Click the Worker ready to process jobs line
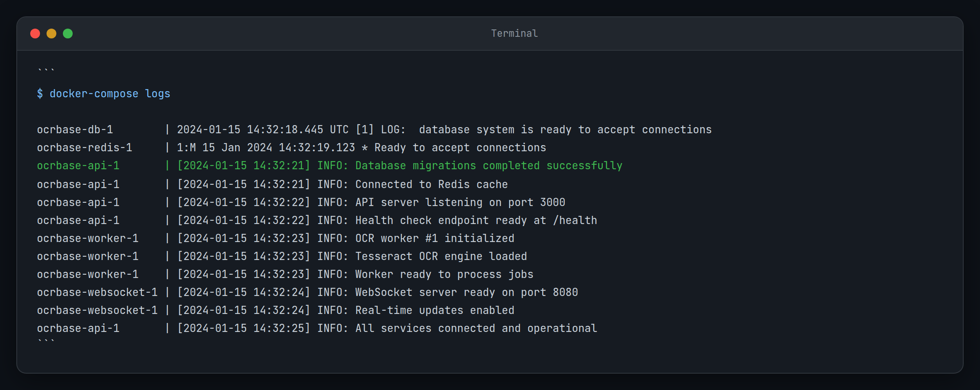980x390 pixels. click(x=444, y=274)
